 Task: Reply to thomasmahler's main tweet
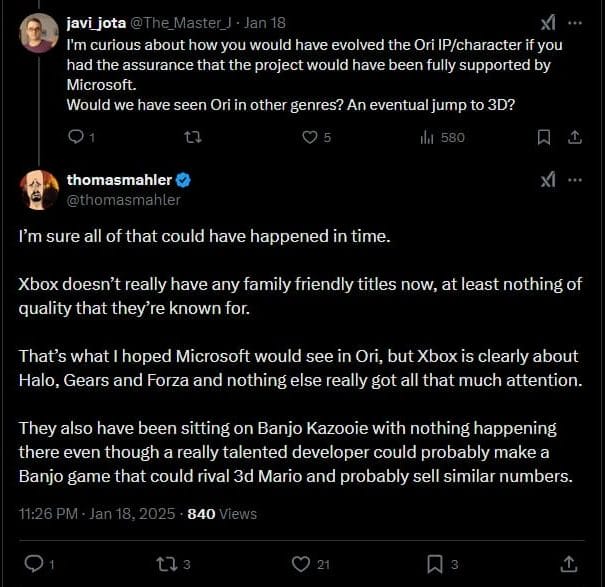click(x=33, y=564)
